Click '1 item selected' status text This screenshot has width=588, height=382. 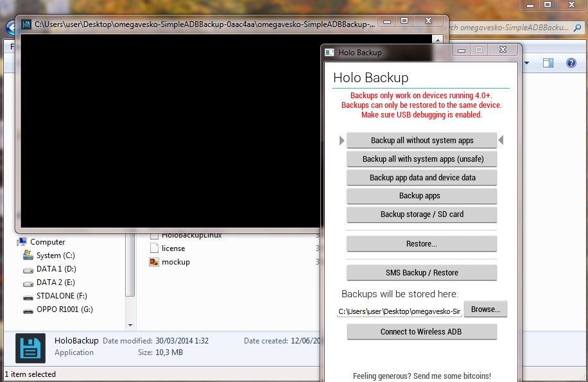(30, 374)
